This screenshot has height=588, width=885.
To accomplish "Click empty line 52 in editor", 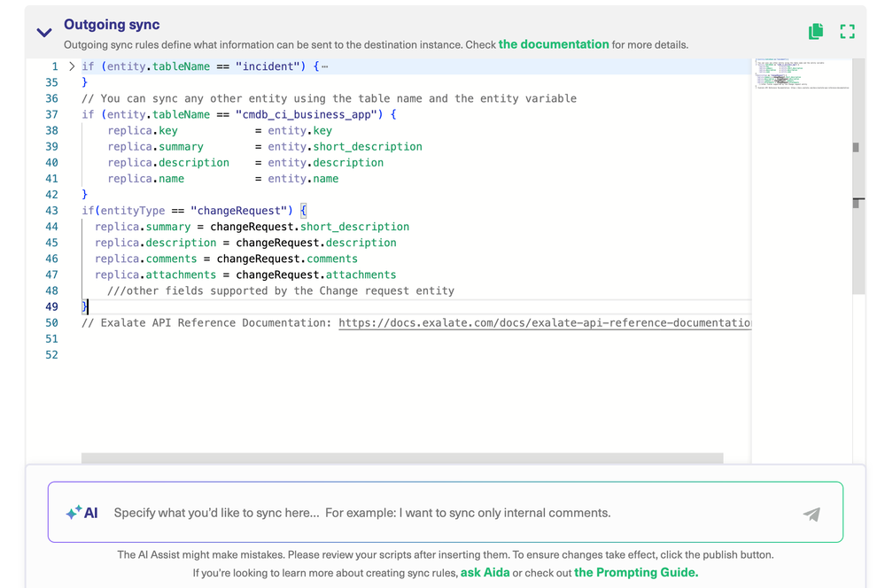I will pos(354,355).
